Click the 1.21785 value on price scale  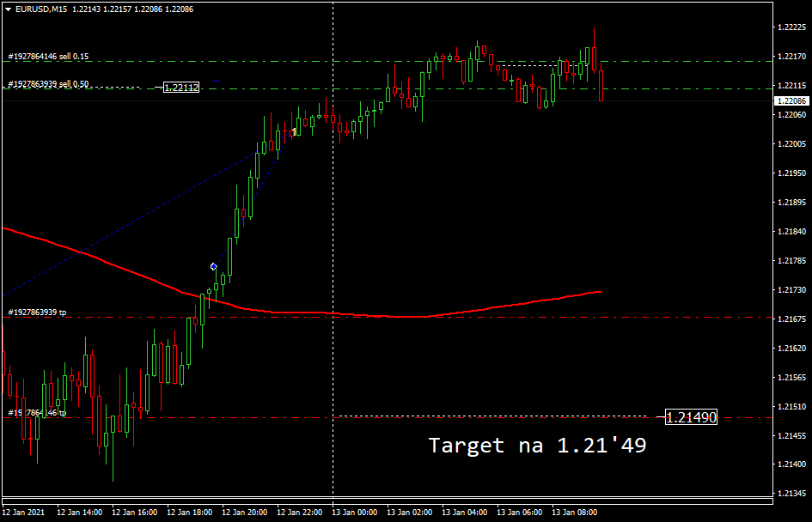pyautogui.click(x=792, y=261)
